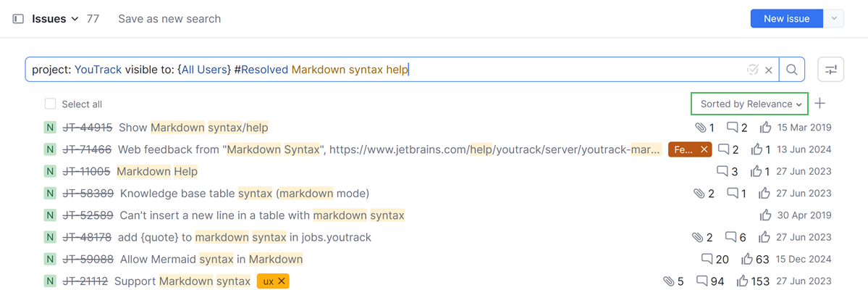Check the Select all checkbox

(50, 104)
